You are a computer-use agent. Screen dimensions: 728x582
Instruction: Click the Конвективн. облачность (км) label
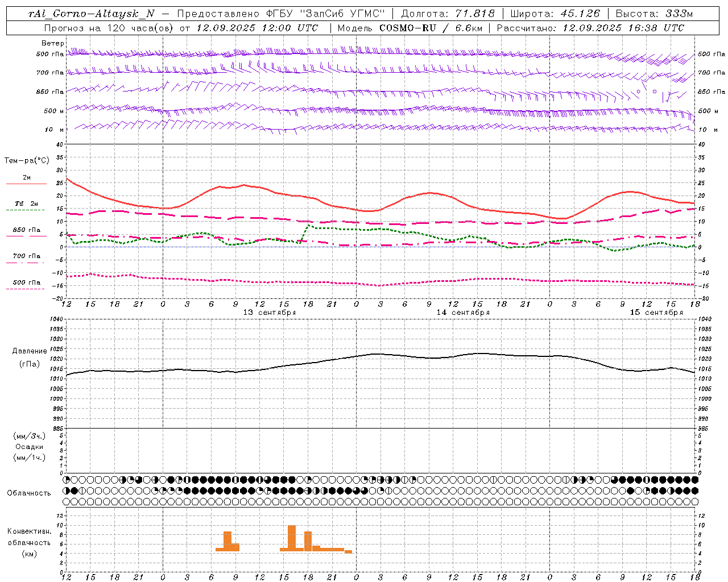(x=29, y=542)
